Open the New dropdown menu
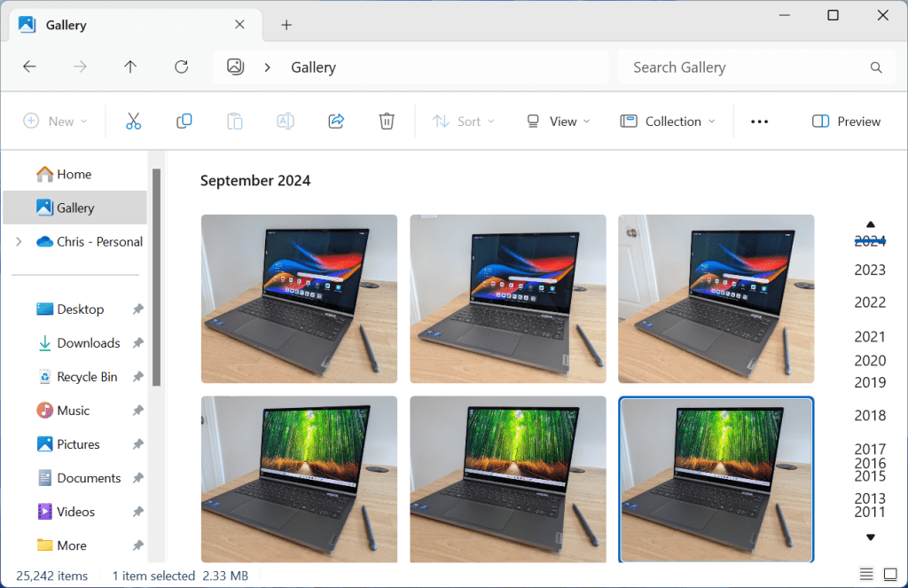908x588 pixels. [x=55, y=122]
